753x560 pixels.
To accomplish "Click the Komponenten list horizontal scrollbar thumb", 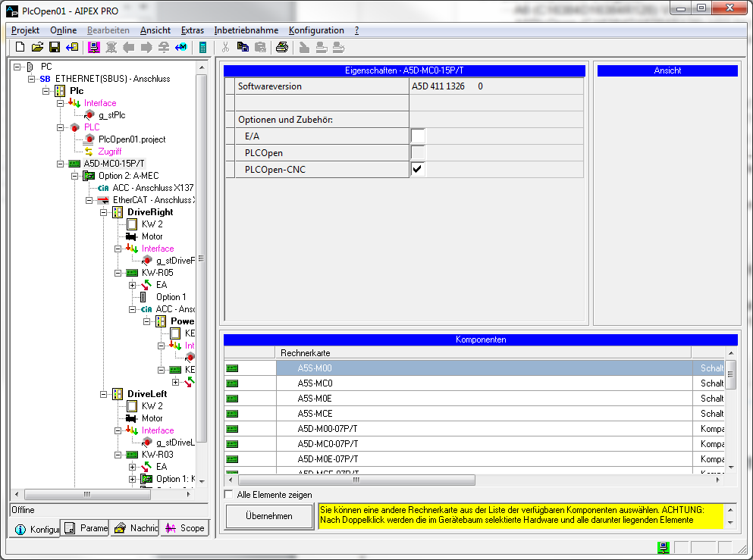I will (356, 480).
